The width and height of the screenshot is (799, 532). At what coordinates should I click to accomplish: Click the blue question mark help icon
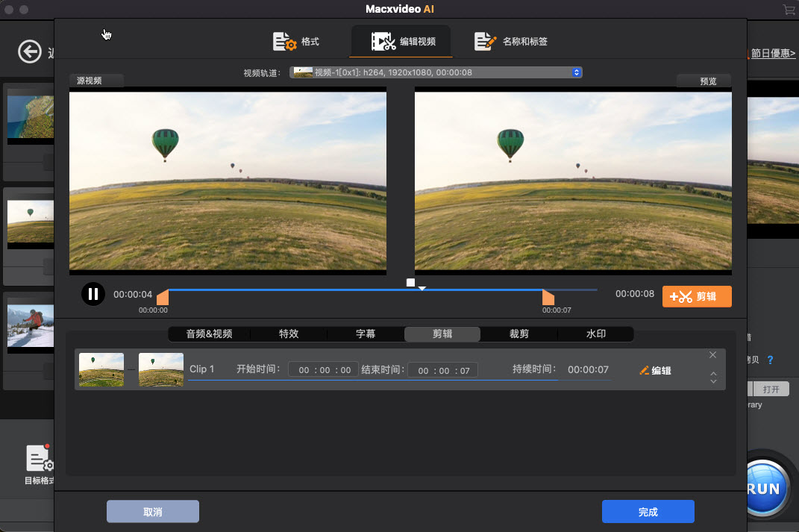click(x=770, y=360)
